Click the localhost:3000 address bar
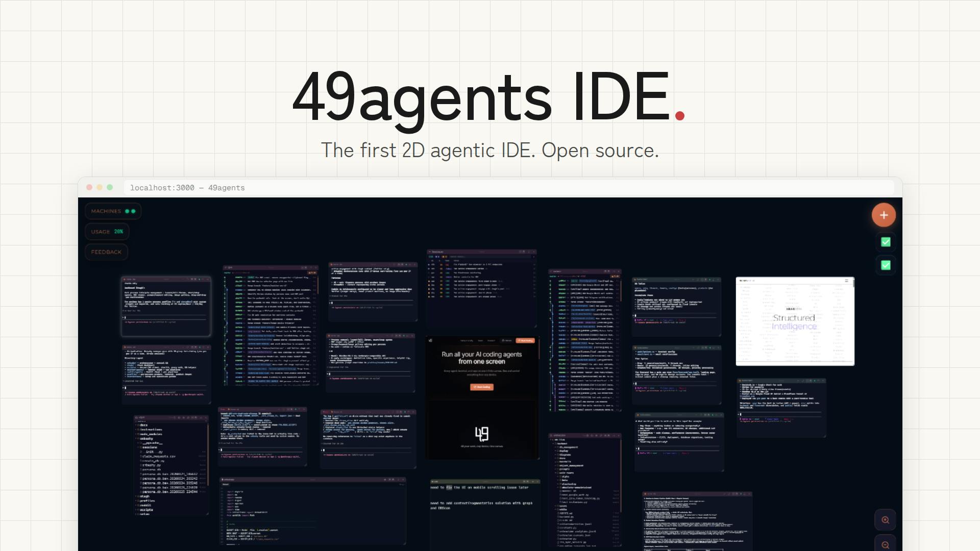980x551 pixels. (508, 188)
